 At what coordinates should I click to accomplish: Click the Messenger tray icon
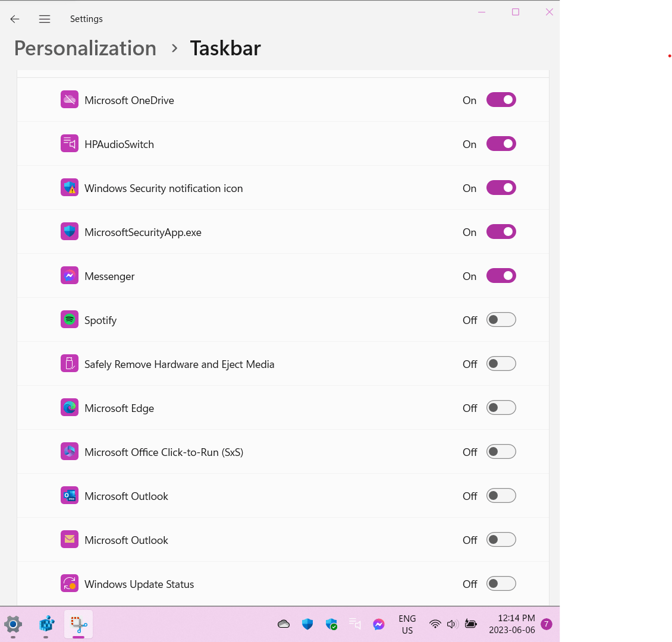[x=378, y=624]
